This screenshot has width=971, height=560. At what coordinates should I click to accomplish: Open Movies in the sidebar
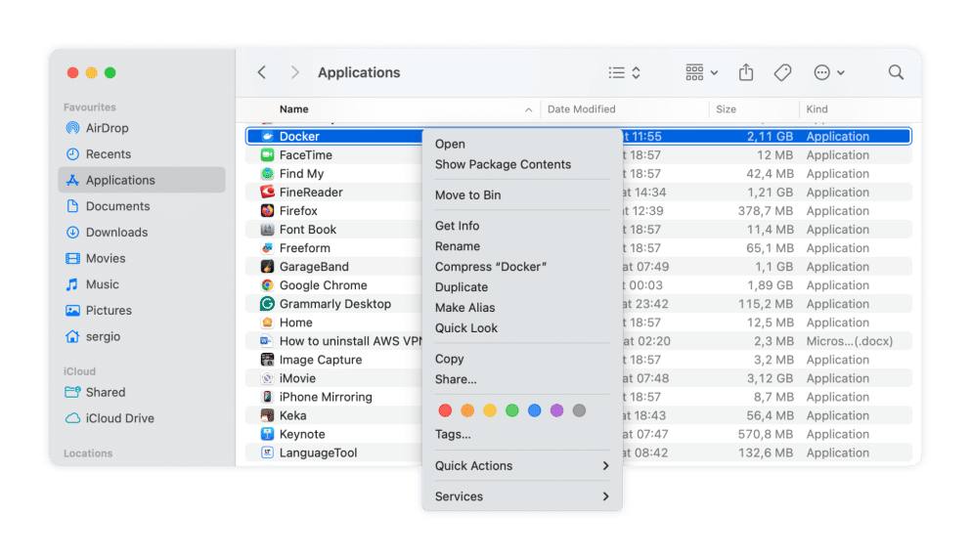tap(141, 258)
